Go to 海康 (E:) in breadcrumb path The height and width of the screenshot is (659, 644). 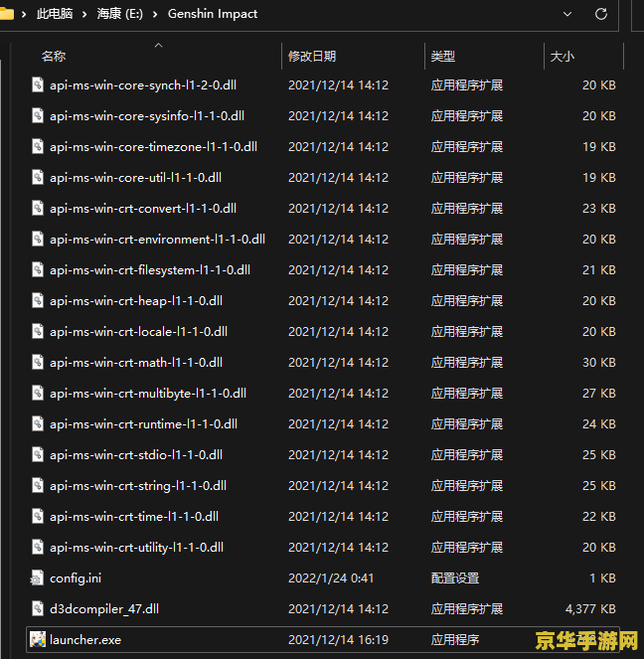[119, 14]
